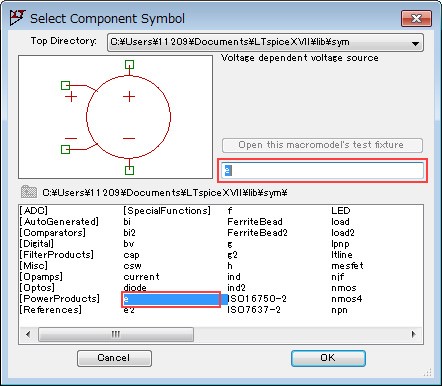Open the [Opamps] folder

click(41, 277)
